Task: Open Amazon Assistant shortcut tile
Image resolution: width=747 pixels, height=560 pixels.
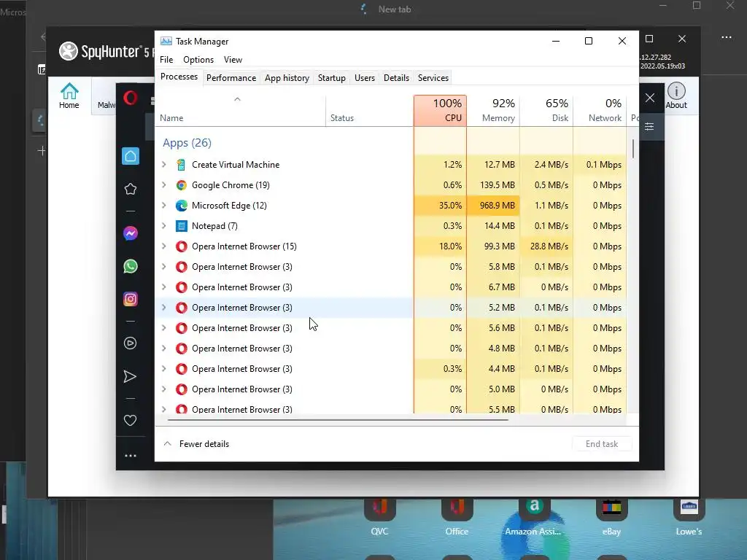Action: 533,517
